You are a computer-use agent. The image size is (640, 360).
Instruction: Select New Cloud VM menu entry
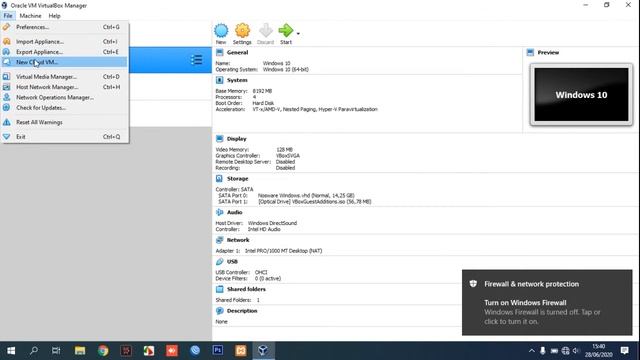64,62
